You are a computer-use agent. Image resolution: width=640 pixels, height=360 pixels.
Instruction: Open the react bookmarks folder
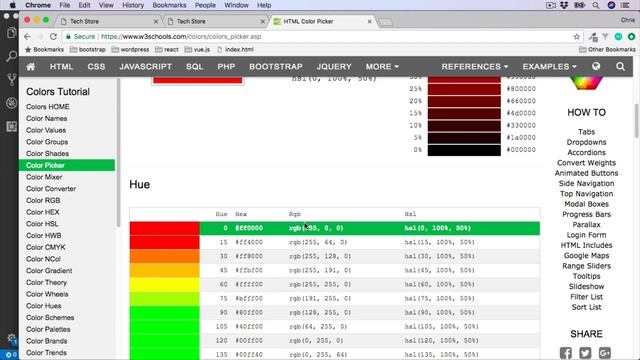pyautogui.click(x=167, y=49)
